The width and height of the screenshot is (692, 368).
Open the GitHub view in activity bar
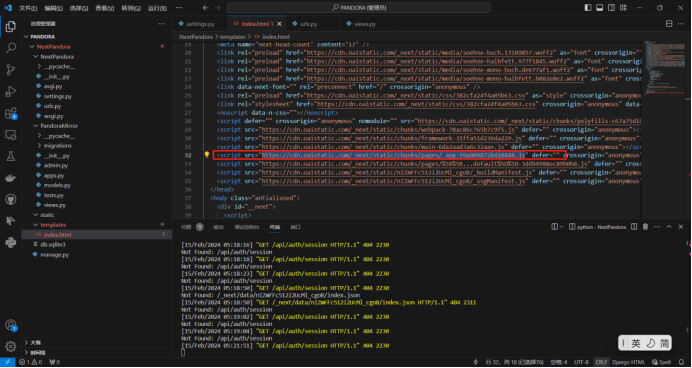(11, 199)
